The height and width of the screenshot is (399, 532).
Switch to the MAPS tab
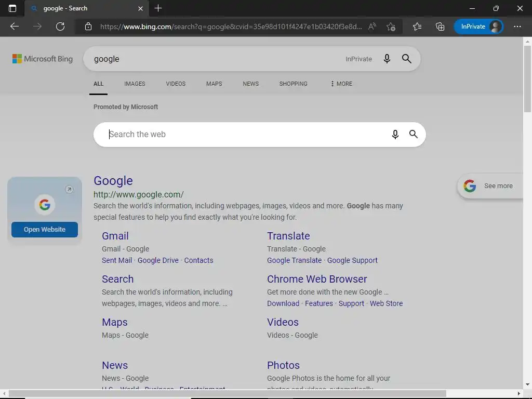[214, 84]
